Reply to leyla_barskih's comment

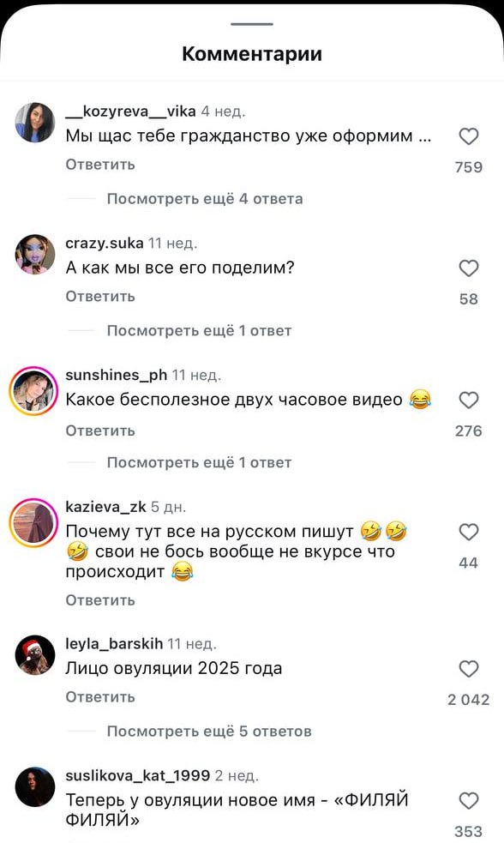click(x=100, y=696)
